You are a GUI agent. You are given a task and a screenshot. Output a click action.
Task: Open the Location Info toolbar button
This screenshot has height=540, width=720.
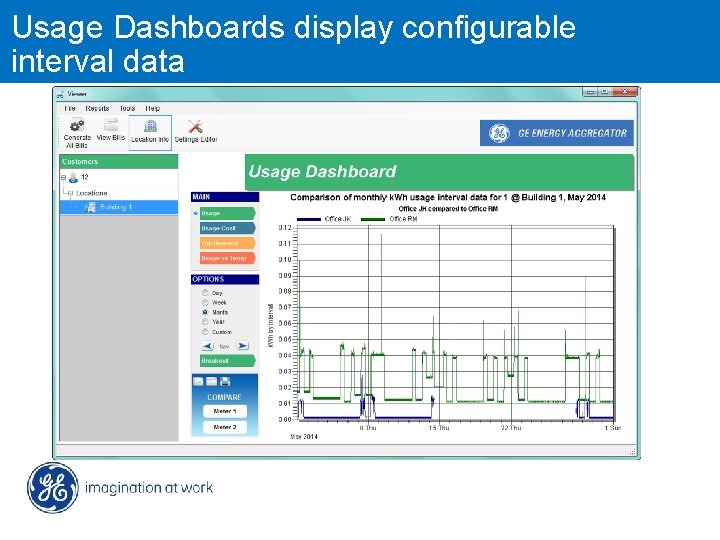coord(150,133)
